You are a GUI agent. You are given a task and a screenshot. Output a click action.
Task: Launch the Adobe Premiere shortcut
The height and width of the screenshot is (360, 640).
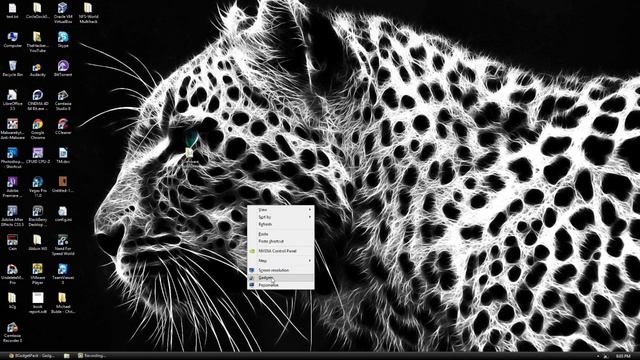(13, 187)
